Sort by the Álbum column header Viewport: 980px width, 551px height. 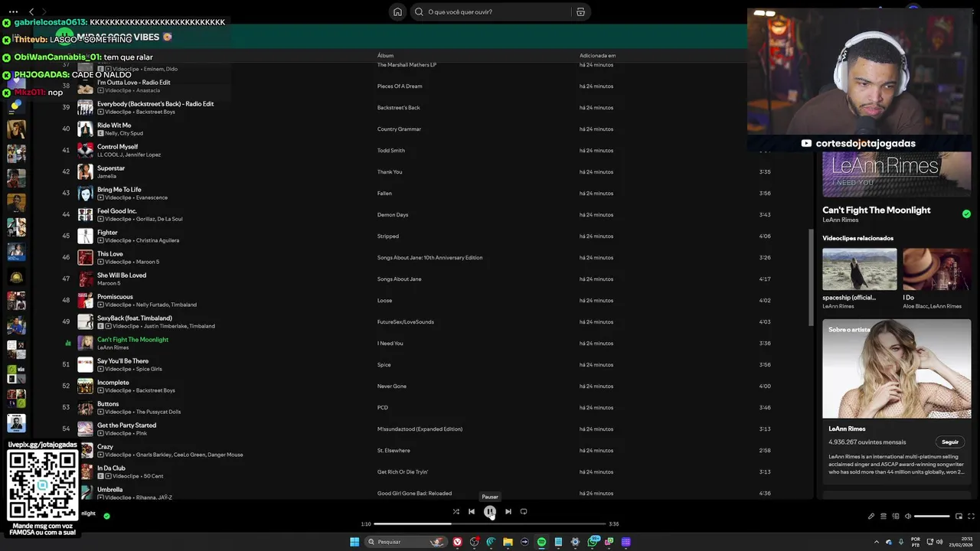[385, 55]
